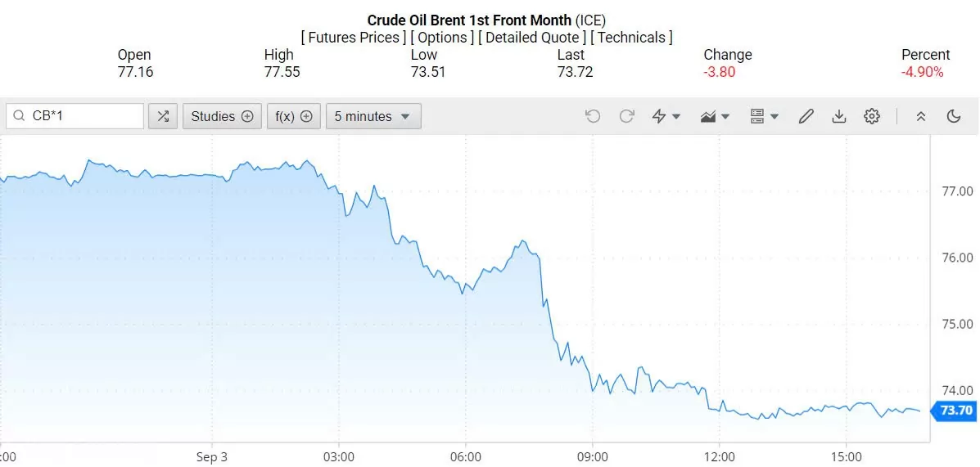
Task: Expand the 5 minutes interval dropdown
Action: tap(374, 116)
